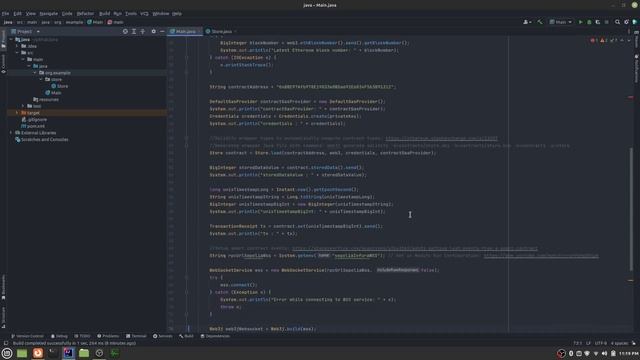The width and height of the screenshot is (640, 360).
Task: Click the Collapse All icon in Project panel
Action: tap(142, 31)
